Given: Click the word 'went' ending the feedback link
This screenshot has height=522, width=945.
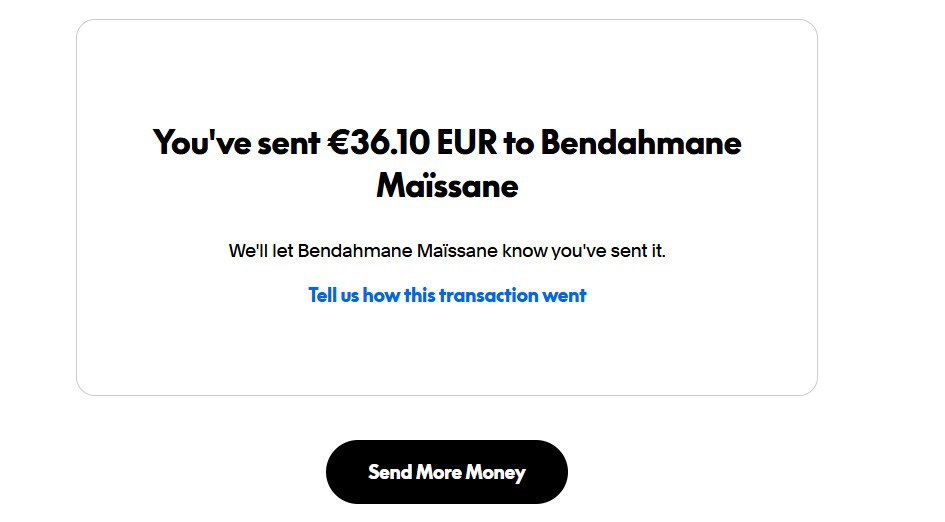Looking at the screenshot, I should click(x=564, y=295).
